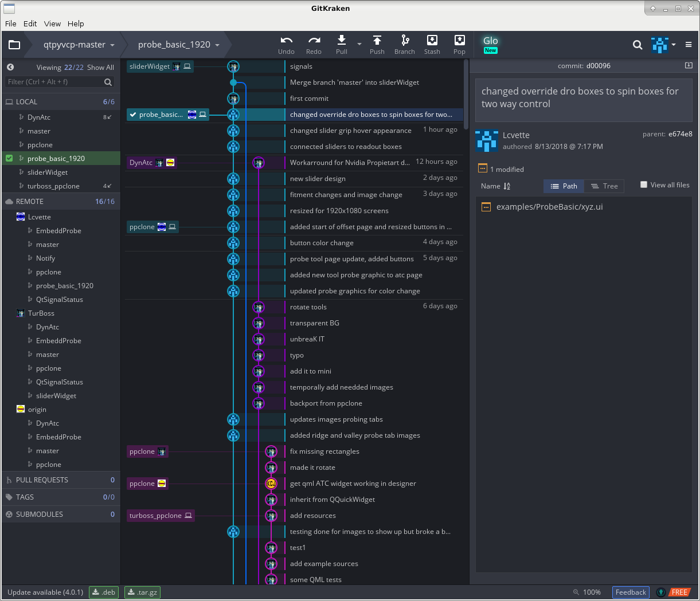Viewport: 700px width, 601px height.
Task: Open the View menu
Action: tap(52, 23)
